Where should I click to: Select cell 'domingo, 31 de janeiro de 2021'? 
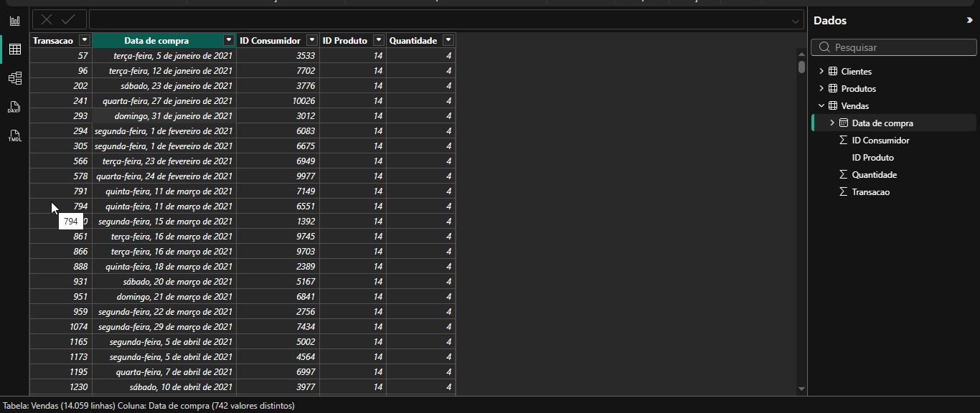click(x=164, y=115)
